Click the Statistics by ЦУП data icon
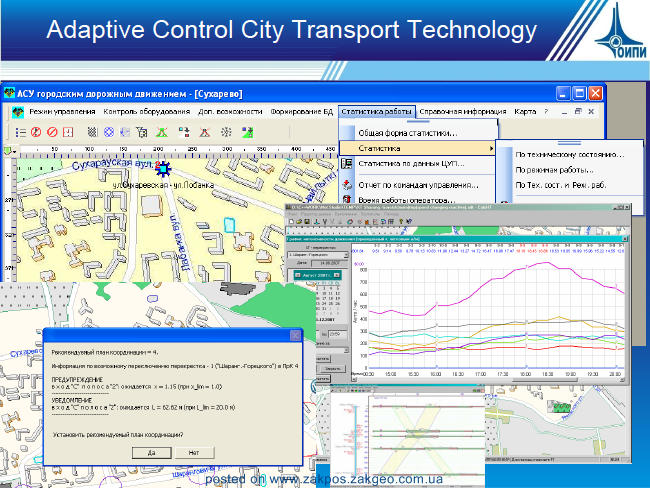Viewport: 650px width, 488px height. click(x=347, y=163)
